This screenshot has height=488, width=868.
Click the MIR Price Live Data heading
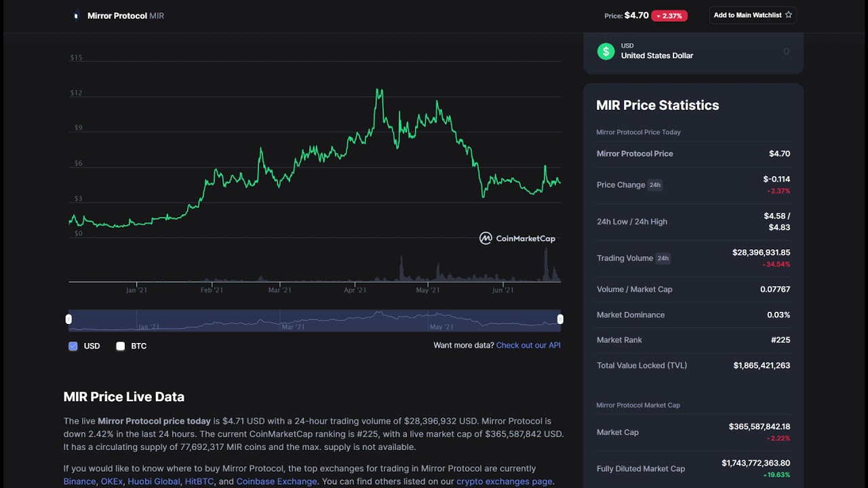pos(124,397)
